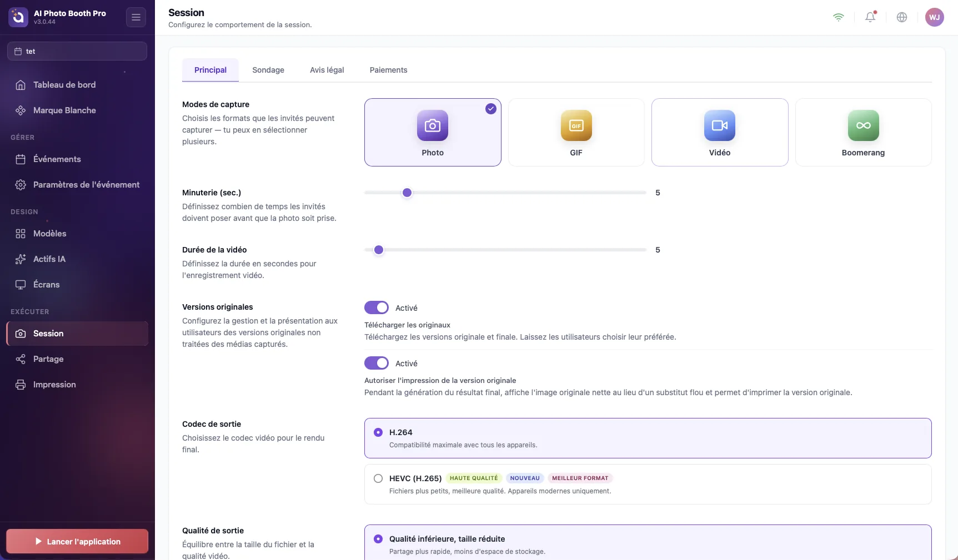Image resolution: width=958 pixels, height=560 pixels.
Task: Switch to the Avis légal tab
Action: 327,70
